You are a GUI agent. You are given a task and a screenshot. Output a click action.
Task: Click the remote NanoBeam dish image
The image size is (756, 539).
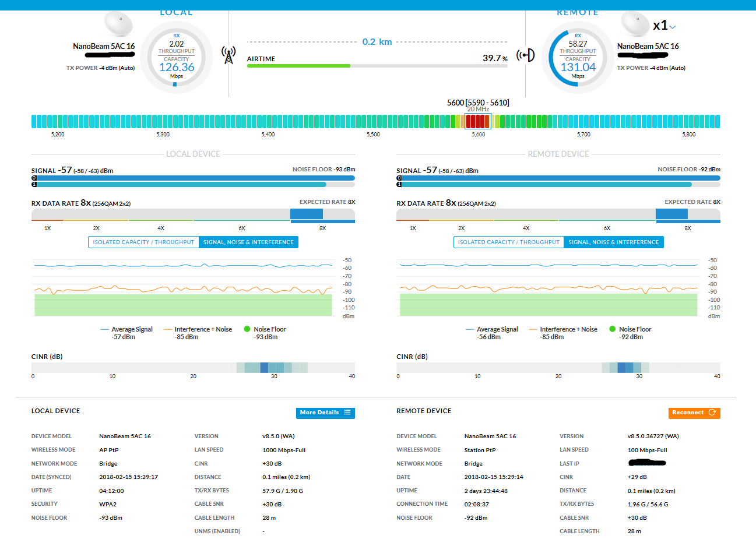[x=635, y=24]
